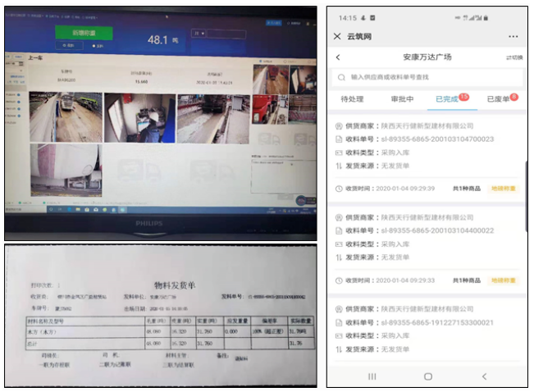The image size is (534, 392).
Task: Open the red truck live camera on the right
Action: tap(270, 109)
